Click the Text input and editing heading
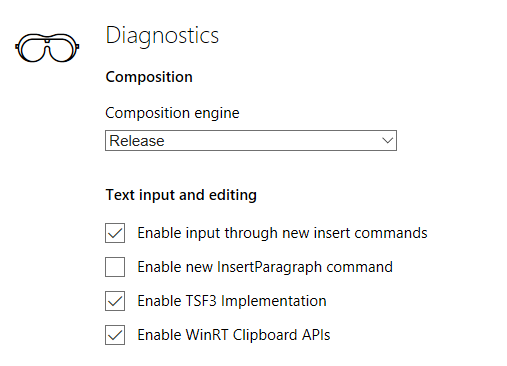 point(181,195)
